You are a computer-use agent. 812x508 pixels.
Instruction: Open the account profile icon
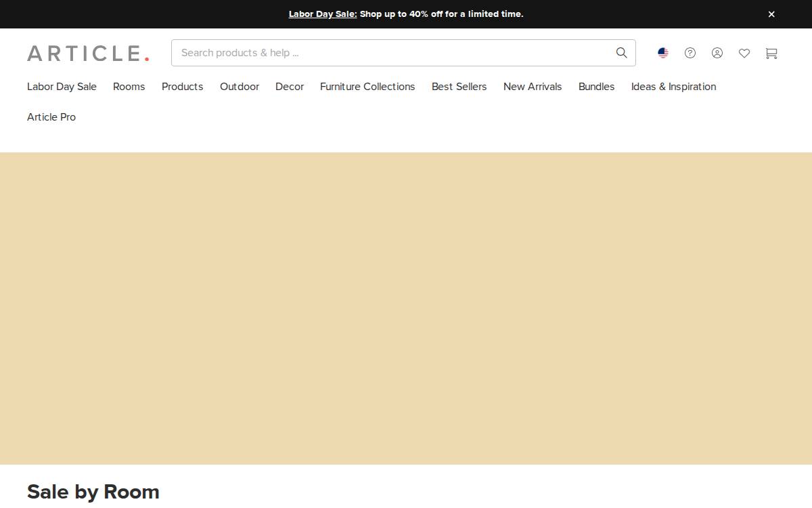click(x=717, y=53)
